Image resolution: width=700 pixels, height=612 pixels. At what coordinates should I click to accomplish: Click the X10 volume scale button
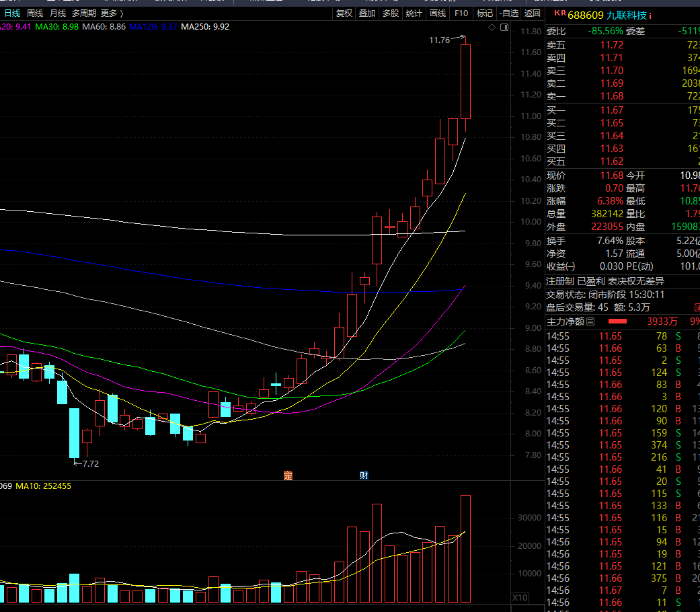click(520, 598)
